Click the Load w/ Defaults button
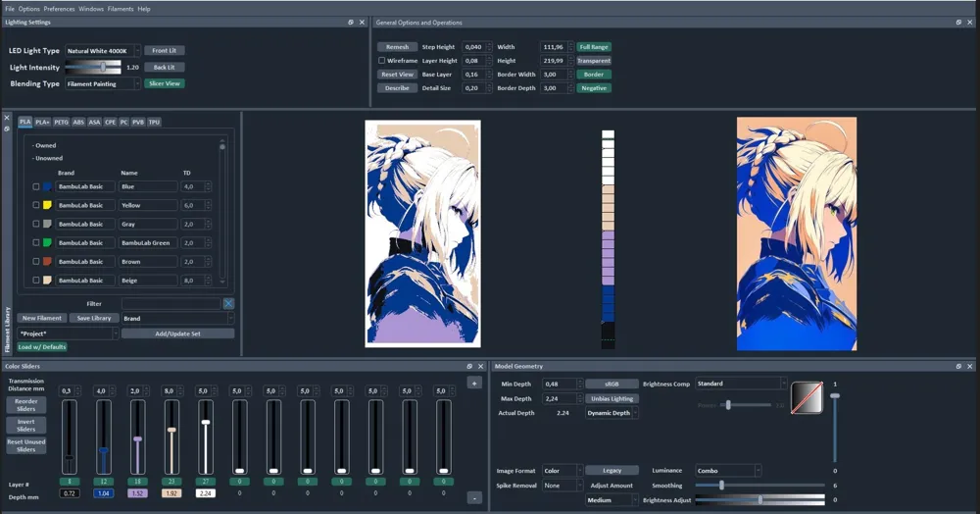 [42, 347]
